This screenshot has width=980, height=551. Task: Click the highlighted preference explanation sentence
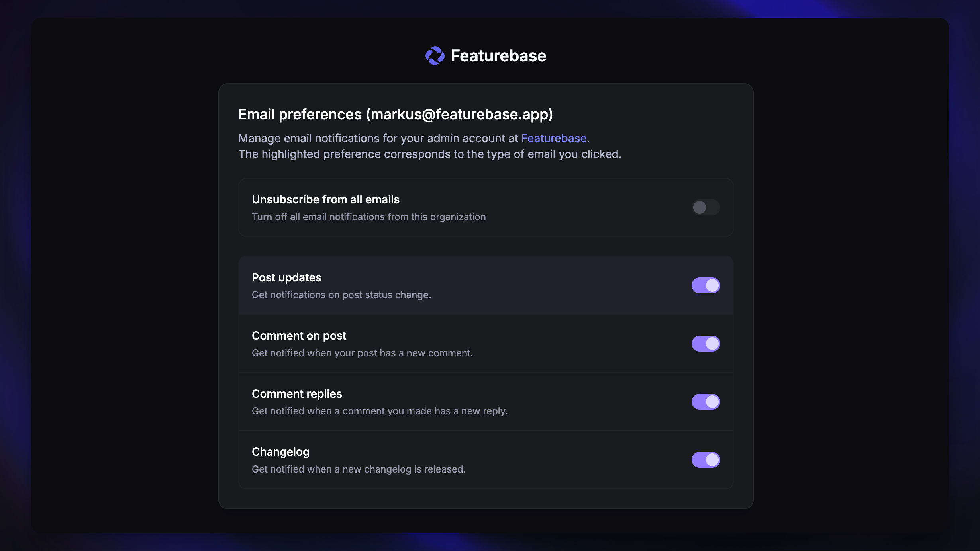point(429,154)
